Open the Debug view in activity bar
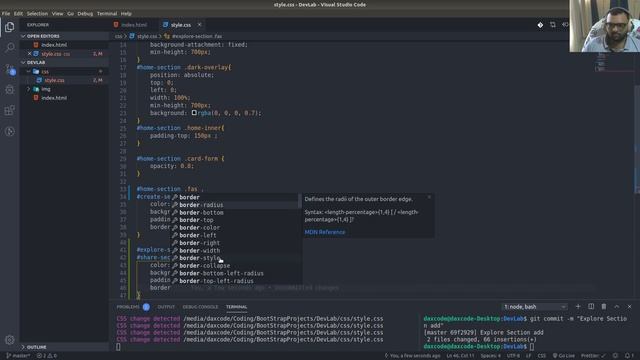This screenshot has height=360, width=640. tap(9, 90)
